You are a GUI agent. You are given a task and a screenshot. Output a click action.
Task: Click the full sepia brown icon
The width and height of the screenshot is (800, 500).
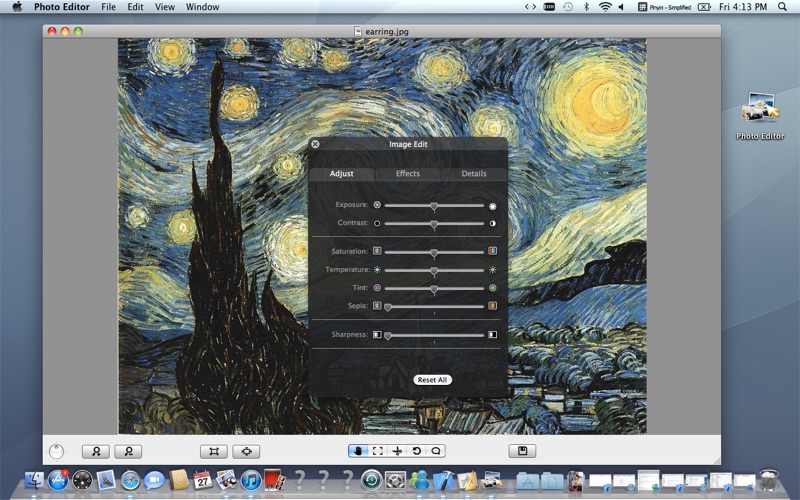click(x=492, y=306)
